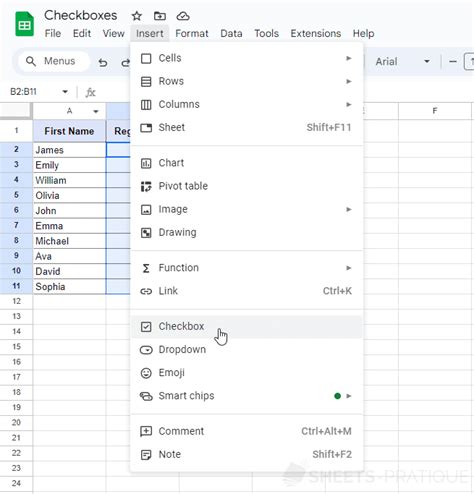The height and width of the screenshot is (494, 474).
Task: Check the cloud save status icon
Action: pyautogui.click(x=183, y=16)
